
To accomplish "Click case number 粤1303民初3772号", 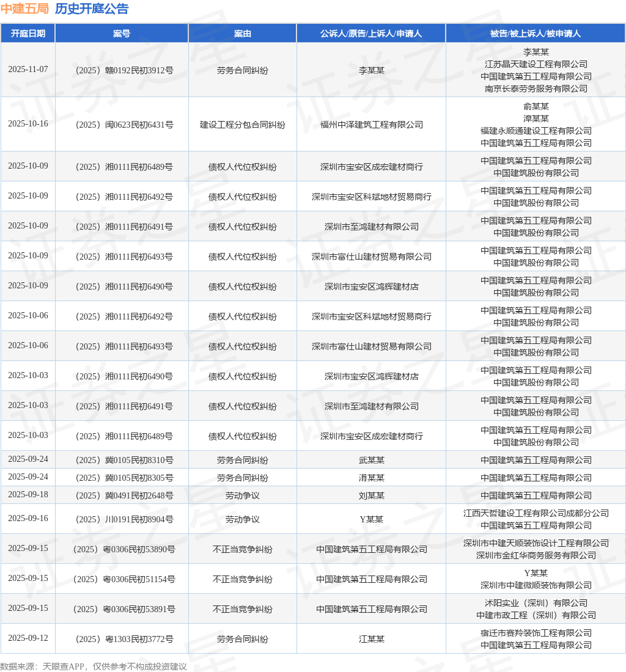I will pyautogui.click(x=124, y=639).
